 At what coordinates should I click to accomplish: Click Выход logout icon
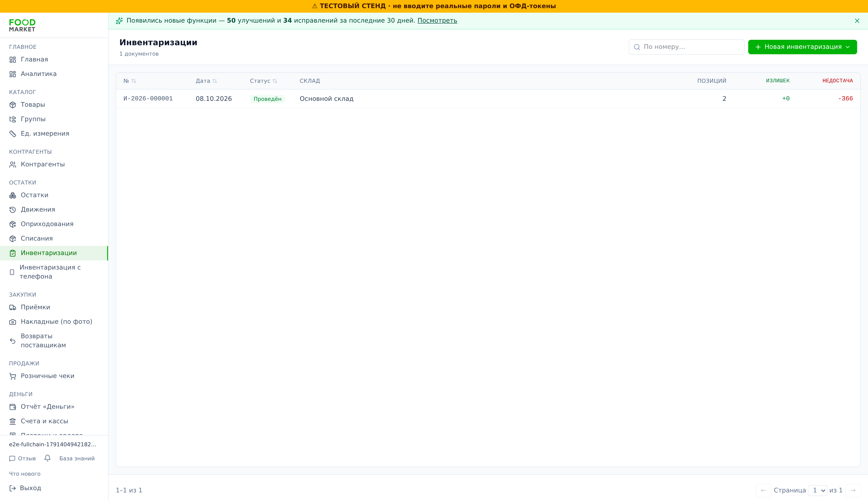pos(13,488)
